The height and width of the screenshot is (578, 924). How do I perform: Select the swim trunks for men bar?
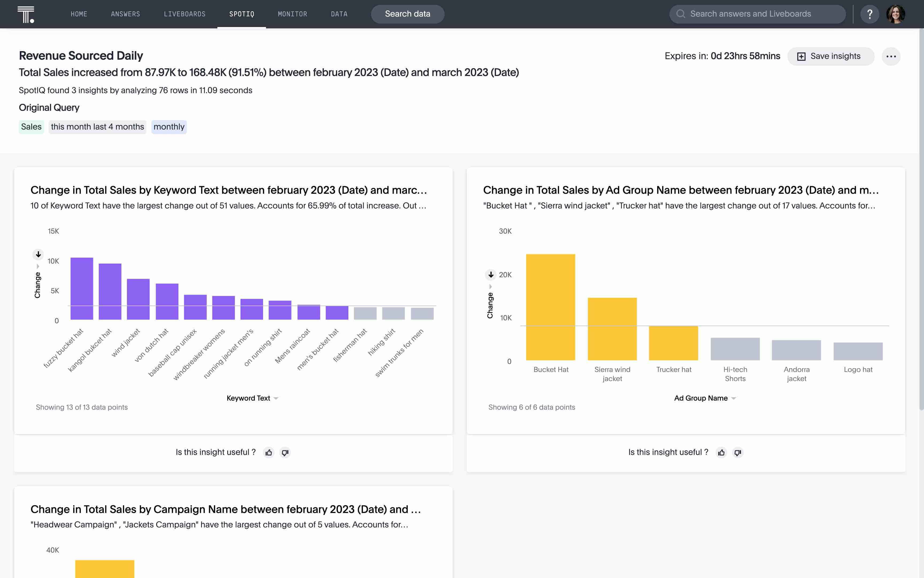coord(422,314)
